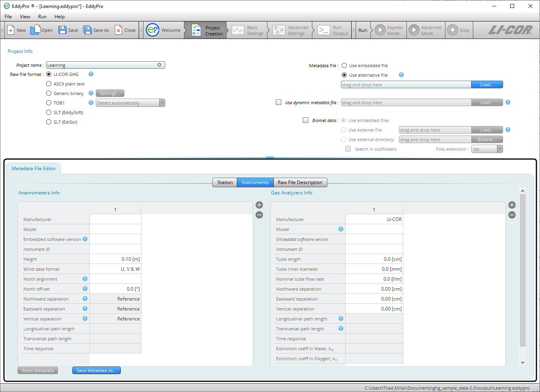Image resolution: width=540 pixels, height=392 pixels.
Task: Select the Instruments tab
Action: (x=255, y=182)
